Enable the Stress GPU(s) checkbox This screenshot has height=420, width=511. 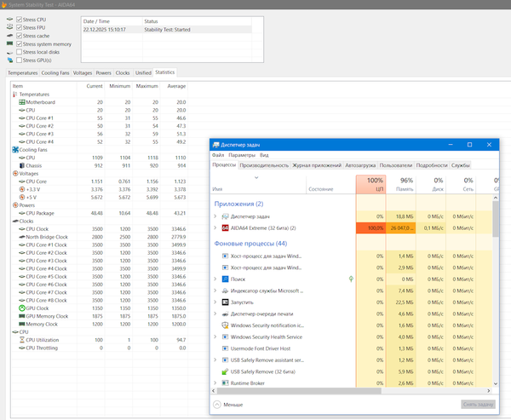(x=20, y=60)
